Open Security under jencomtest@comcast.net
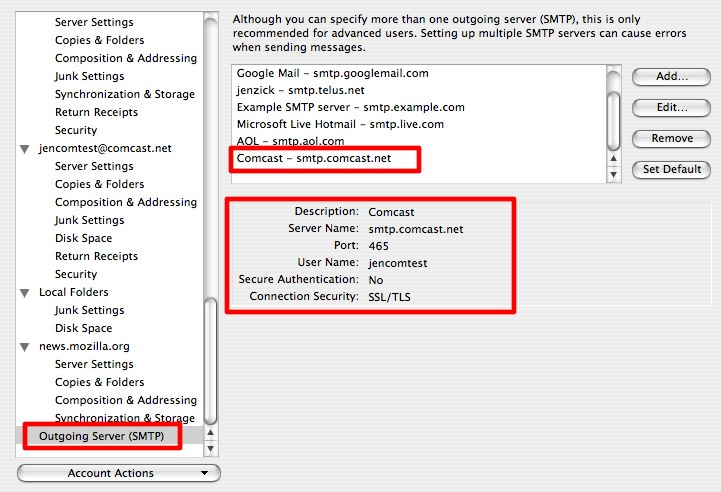 click(76, 274)
